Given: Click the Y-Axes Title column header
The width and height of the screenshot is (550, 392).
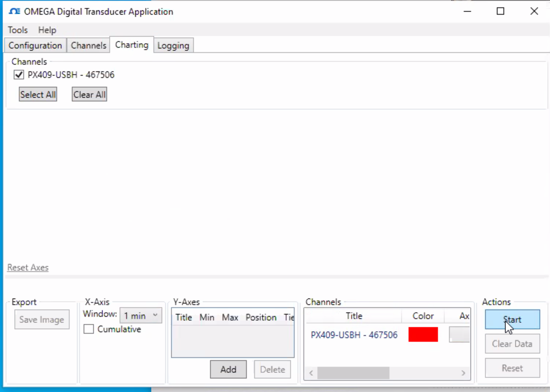Looking at the screenshot, I should 184,318.
